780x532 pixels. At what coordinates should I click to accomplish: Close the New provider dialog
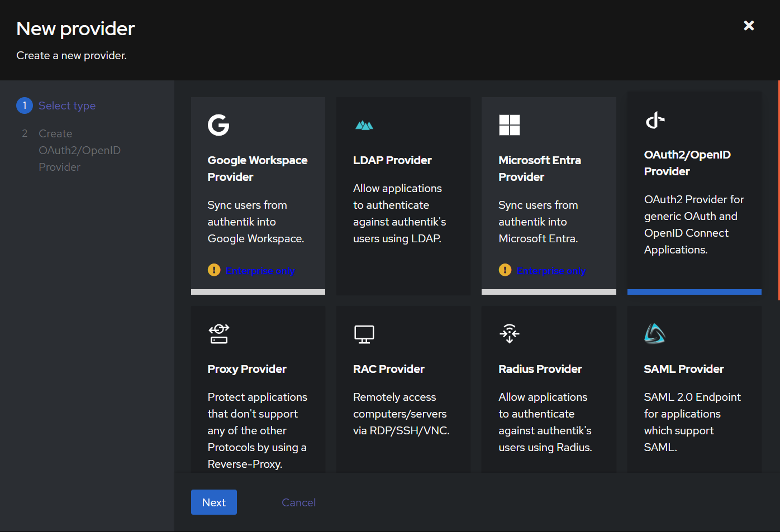point(749,25)
